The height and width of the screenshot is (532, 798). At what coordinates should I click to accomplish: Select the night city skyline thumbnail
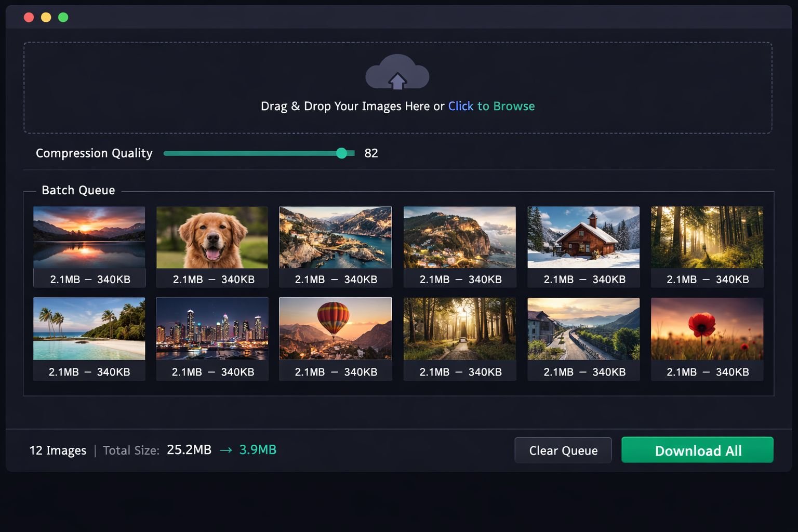point(212,328)
